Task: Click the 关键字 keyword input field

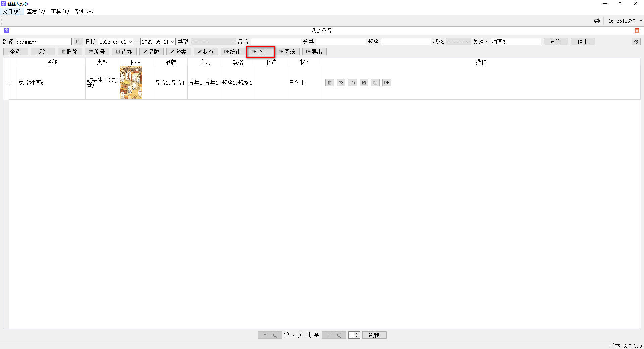Action: click(x=516, y=42)
